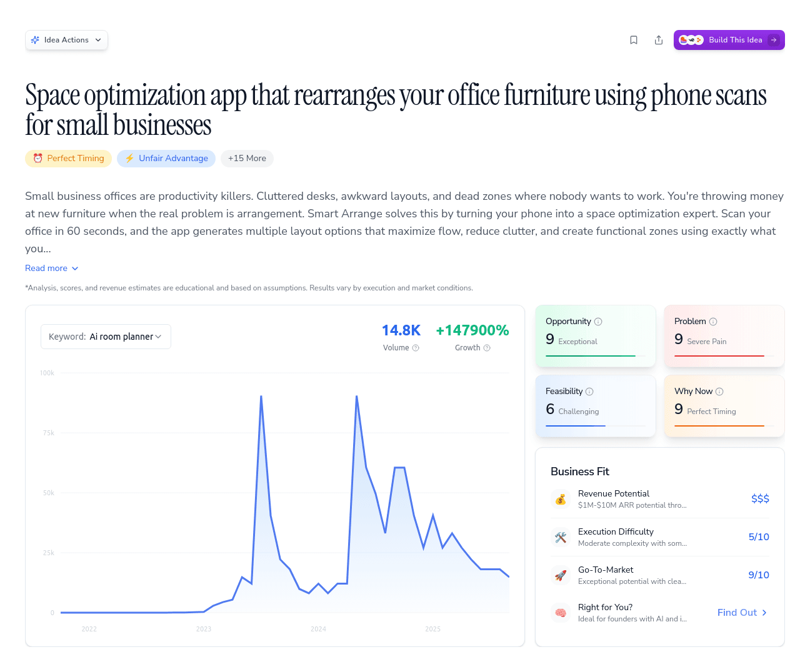
Task: Click the info icon next to Opportunity
Action: pos(598,321)
